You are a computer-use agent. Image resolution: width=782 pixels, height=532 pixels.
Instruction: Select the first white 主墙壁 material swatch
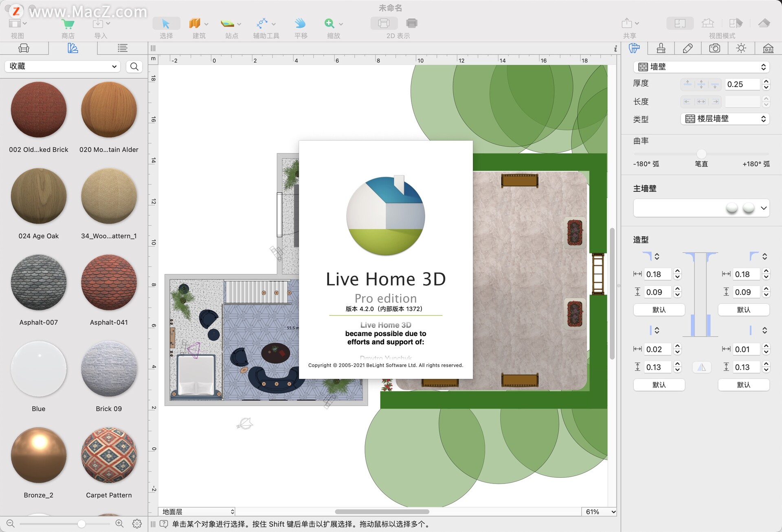pos(732,208)
